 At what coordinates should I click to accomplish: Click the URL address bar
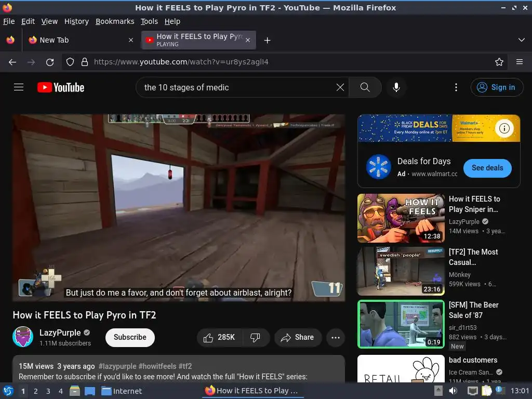[284, 62]
